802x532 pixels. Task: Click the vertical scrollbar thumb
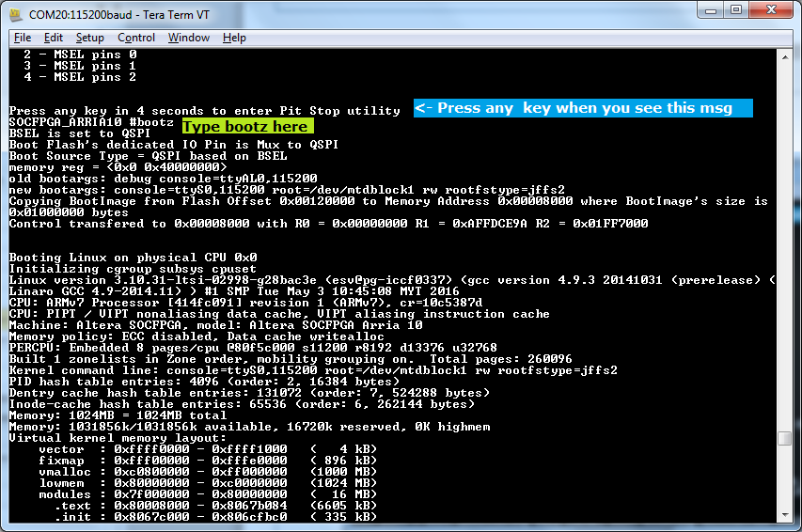pyautogui.click(x=785, y=438)
